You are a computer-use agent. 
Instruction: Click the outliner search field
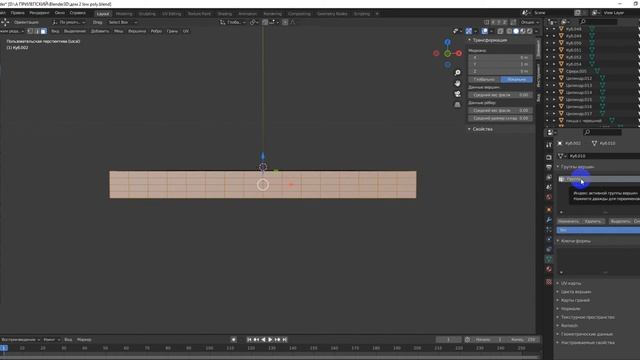click(x=598, y=22)
